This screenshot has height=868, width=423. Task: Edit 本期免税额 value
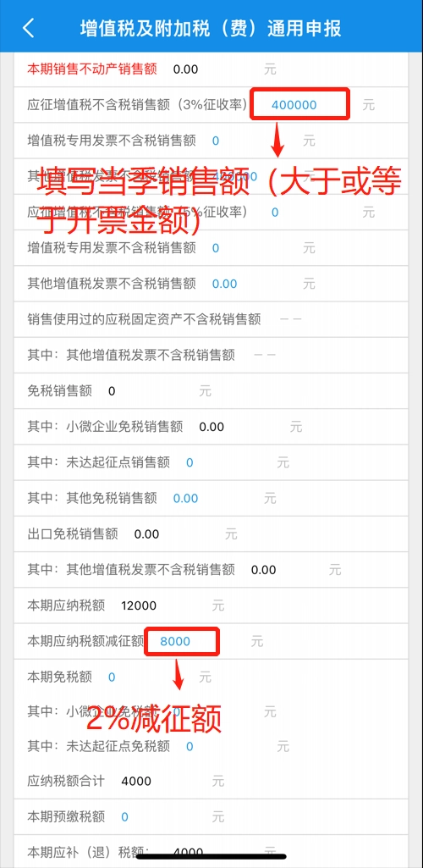[x=112, y=677]
